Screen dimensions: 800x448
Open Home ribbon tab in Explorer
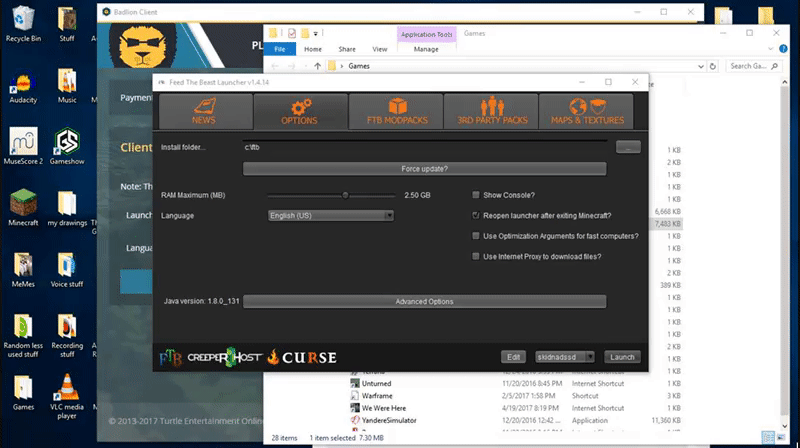(313, 49)
